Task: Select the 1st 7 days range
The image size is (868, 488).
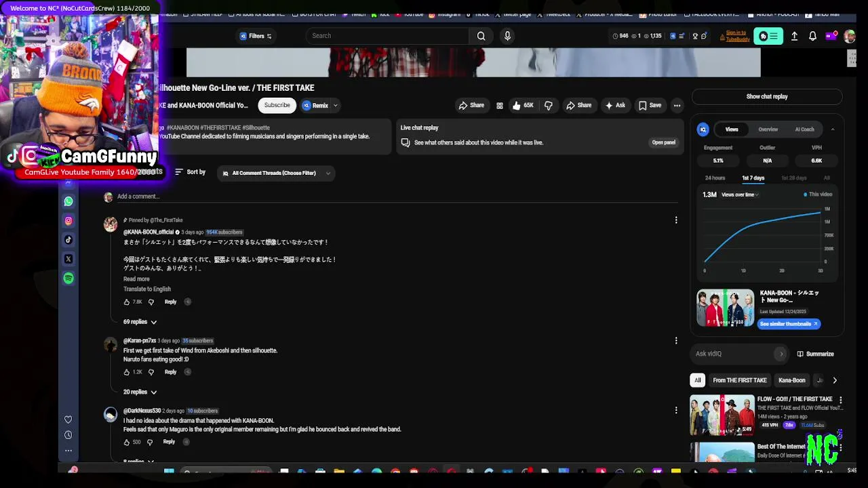Action: (x=753, y=178)
